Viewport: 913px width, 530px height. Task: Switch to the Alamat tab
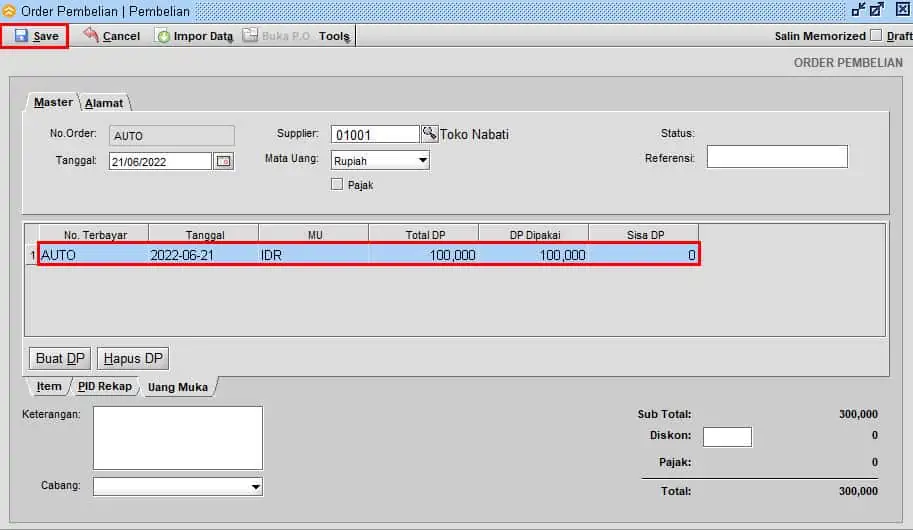[x=104, y=103]
